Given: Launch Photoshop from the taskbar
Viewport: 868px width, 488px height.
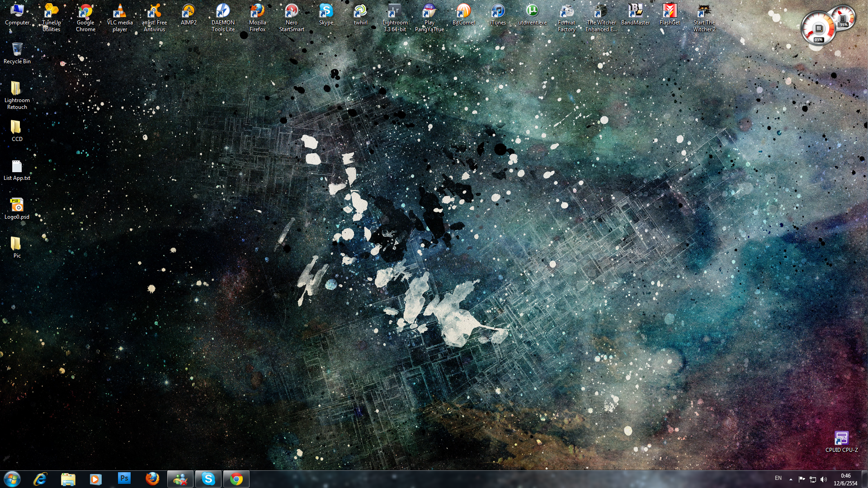Looking at the screenshot, I should tap(124, 479).
